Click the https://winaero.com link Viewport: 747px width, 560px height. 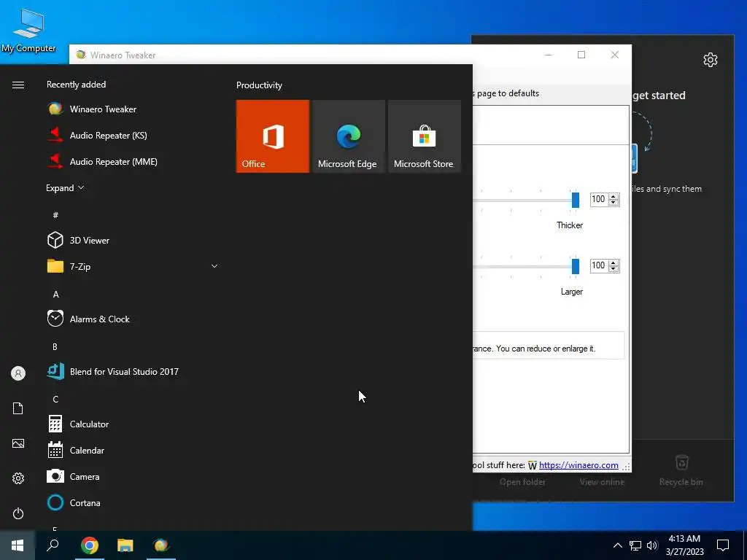[578, 465]
